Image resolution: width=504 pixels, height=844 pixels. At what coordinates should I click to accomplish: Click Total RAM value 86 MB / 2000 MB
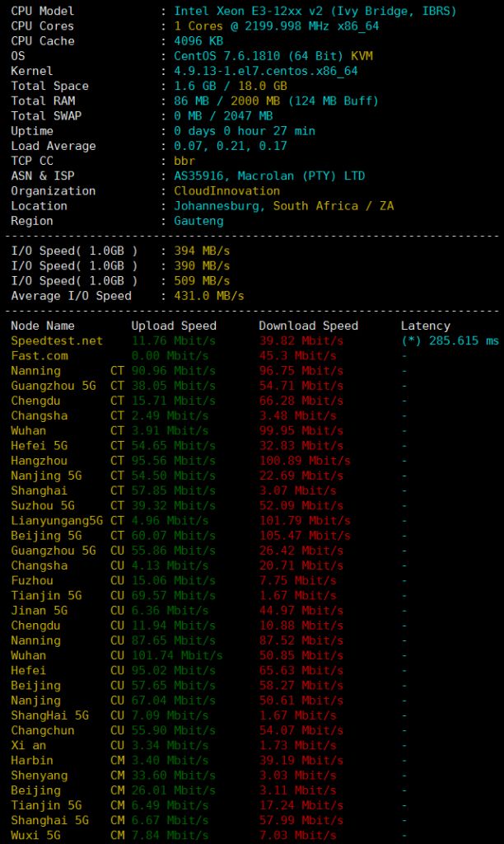point(227,101)
